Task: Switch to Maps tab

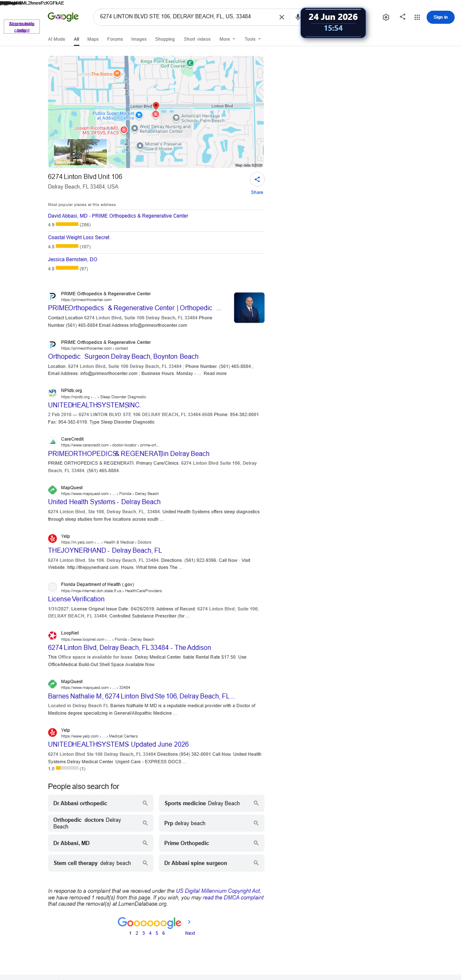Action: point(93,39)
